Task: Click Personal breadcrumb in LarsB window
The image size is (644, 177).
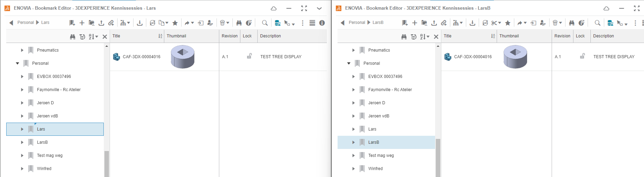Action: tap(357, 23)
